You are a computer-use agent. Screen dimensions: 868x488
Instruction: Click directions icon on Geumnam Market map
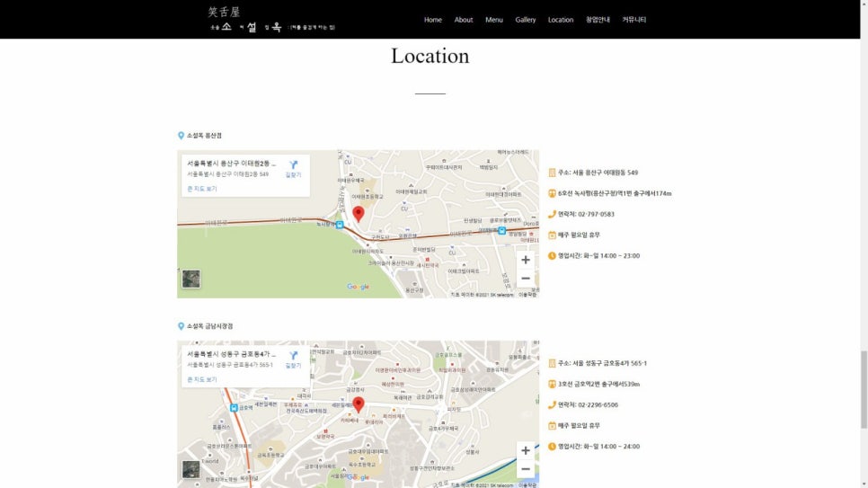tap(293, 357)
